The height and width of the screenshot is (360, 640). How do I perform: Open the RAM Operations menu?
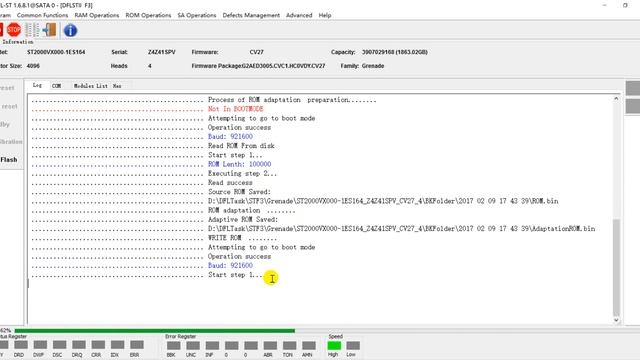pos(97,15)
